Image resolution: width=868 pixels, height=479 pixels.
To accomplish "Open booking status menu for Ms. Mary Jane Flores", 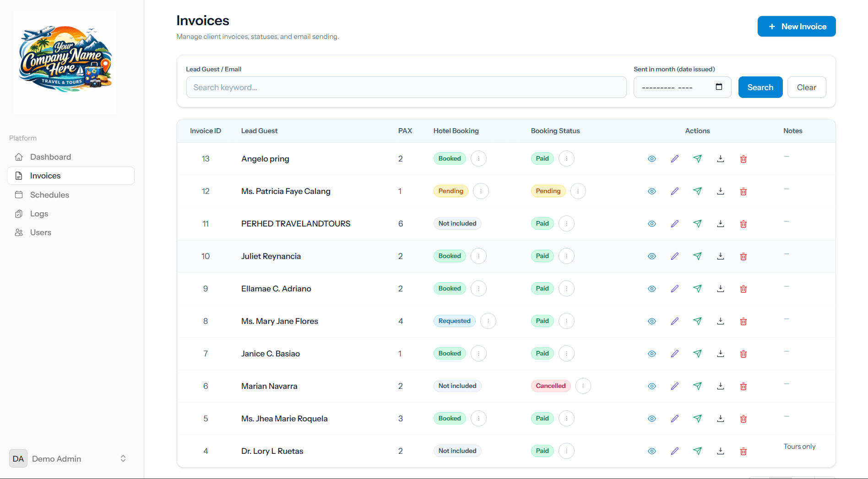I will tap(566, 321).
